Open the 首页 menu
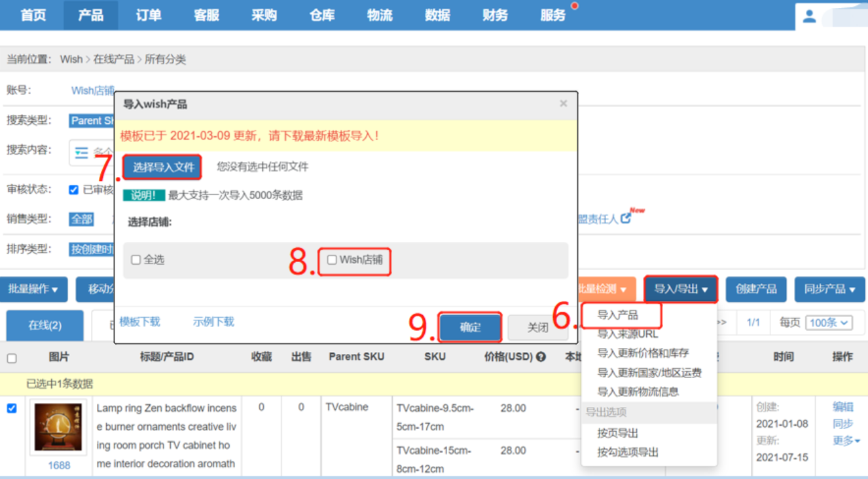Screen dimensions: 868x479 33,15
